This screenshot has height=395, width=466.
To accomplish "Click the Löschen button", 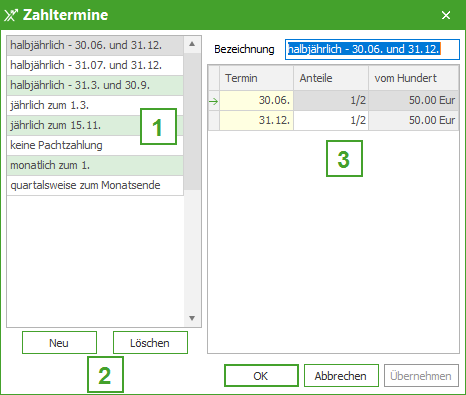I will click(150, 343).
